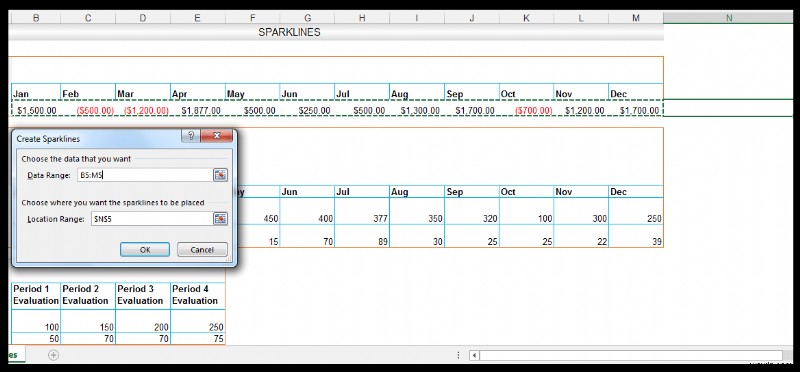800x372 pixels.
Task: Select the cell containing 350
Action: 417,212
